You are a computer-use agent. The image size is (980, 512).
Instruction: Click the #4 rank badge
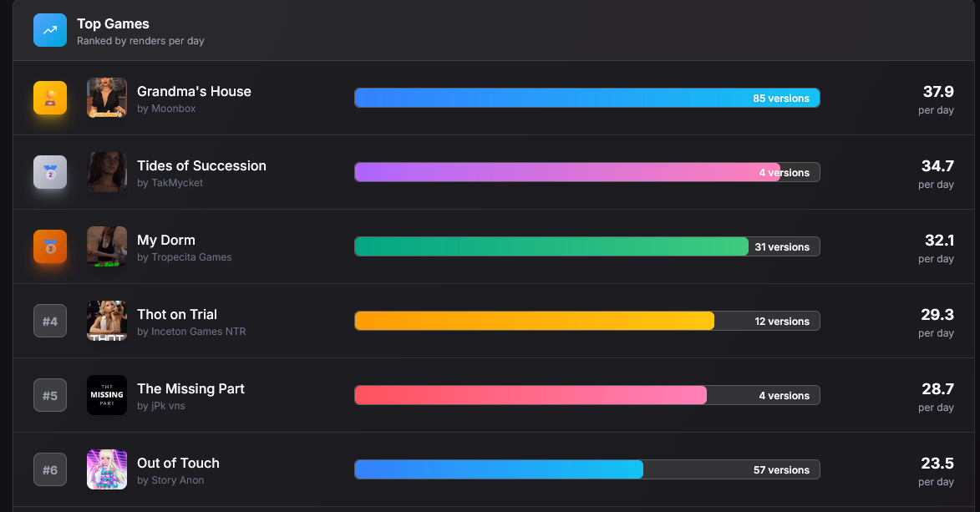(x=50, y=321)
